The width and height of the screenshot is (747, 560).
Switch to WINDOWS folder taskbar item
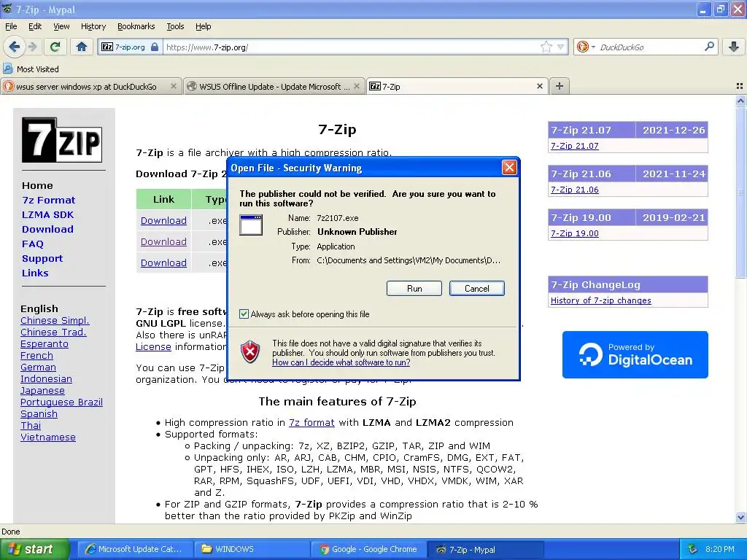[252, 549]
